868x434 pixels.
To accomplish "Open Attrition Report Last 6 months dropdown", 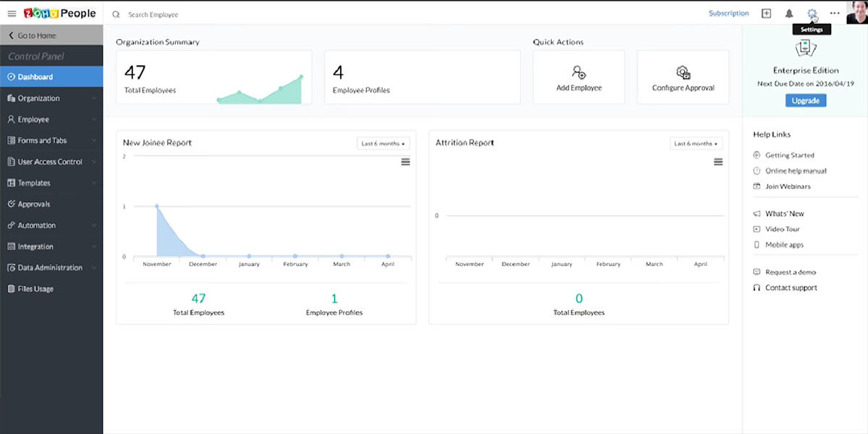I will click(x=696, y=143).
